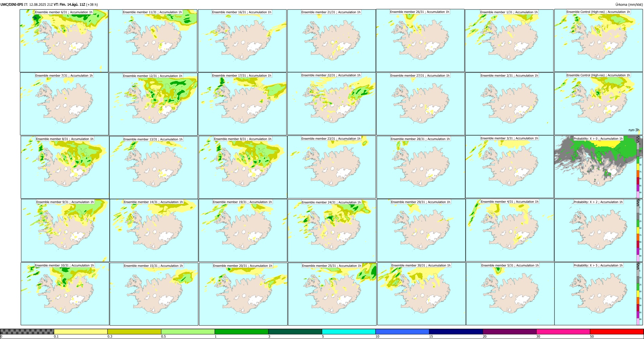Image resolution: width=644 pixels, height=339 pixels.
Task: Select the yellow 0.1 mm legend swatch
Action: click(x=81, y=332)
